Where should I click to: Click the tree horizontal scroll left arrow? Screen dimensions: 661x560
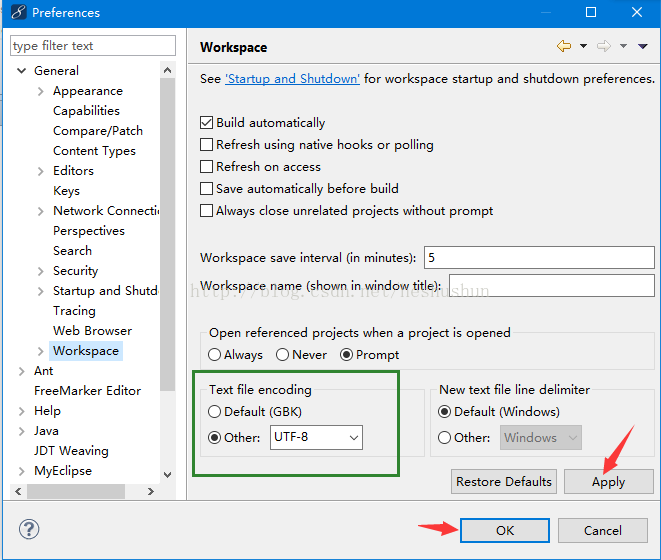click(18, 491)
